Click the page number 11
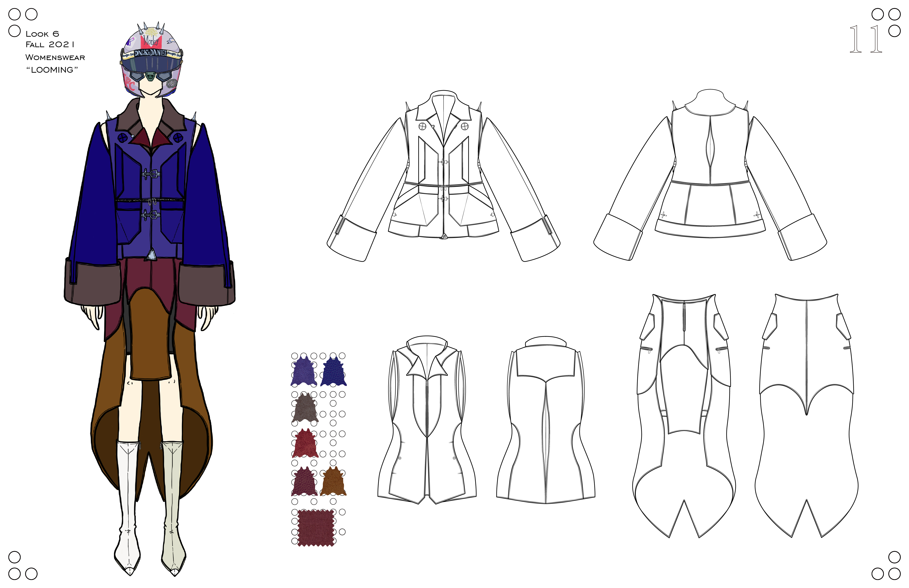The image size is (909, 588). click(x=866, y=39)
